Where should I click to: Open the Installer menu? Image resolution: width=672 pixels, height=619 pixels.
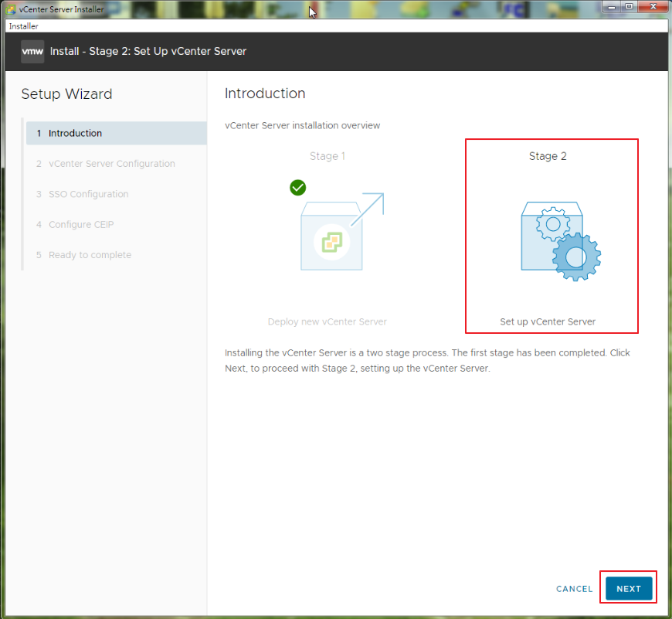pos(24,26)
